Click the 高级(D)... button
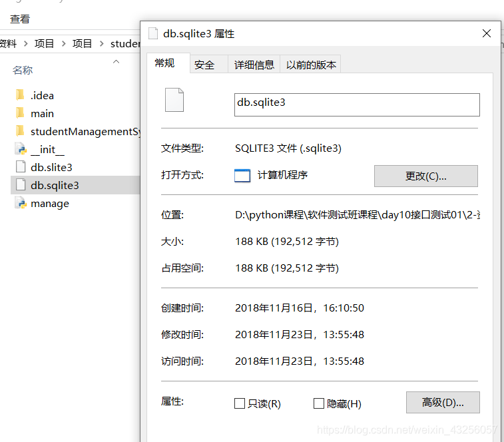Image resolution: width=504 pixels, height=442 pixels. [x=443, y=402]
